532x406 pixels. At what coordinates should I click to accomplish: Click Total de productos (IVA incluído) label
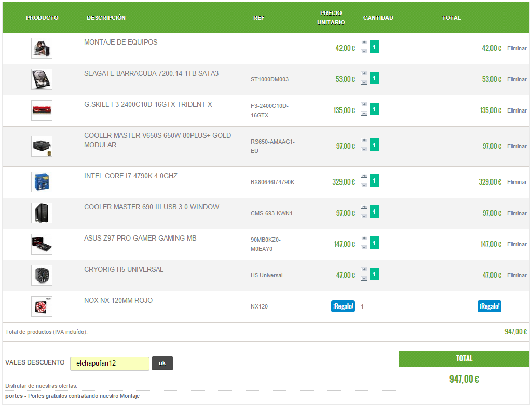[x=47, y=332]
